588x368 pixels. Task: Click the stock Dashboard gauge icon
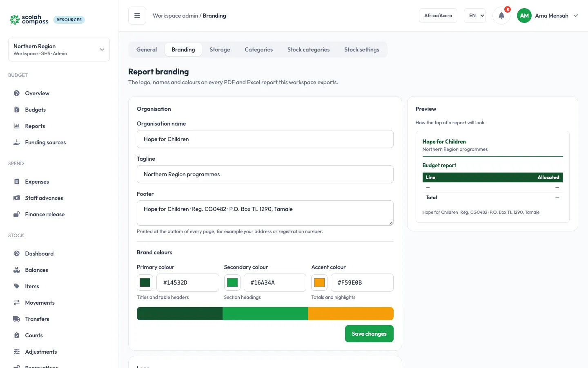(17, 254)
